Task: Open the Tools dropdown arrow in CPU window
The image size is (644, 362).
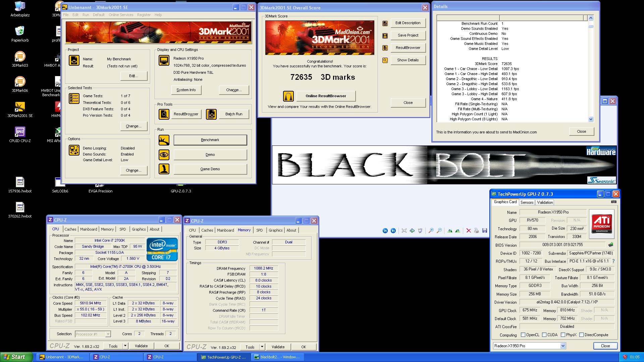Action: tap(125, 346)
